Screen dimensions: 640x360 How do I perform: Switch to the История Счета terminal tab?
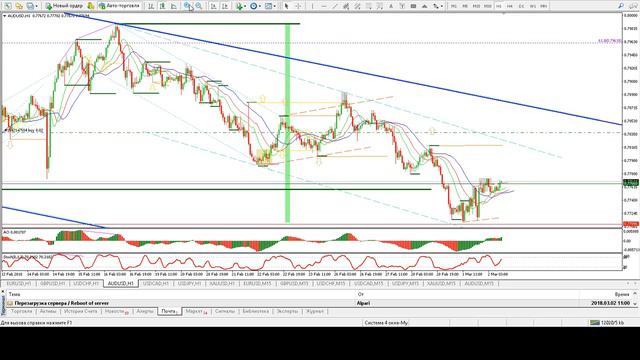(81, 311)
